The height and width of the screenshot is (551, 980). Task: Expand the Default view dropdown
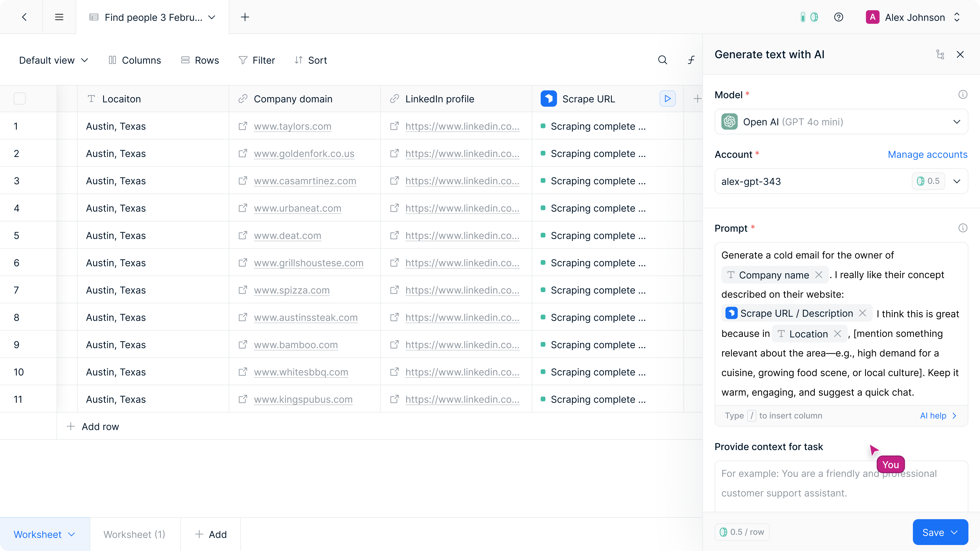click(x=54, y=60)
